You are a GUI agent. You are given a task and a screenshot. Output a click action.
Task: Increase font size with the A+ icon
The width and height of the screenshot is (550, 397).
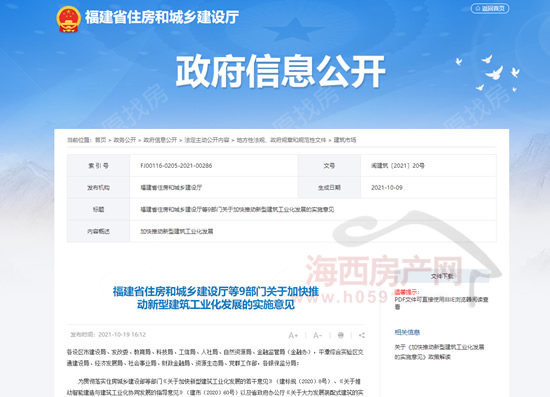click(293, 336)
